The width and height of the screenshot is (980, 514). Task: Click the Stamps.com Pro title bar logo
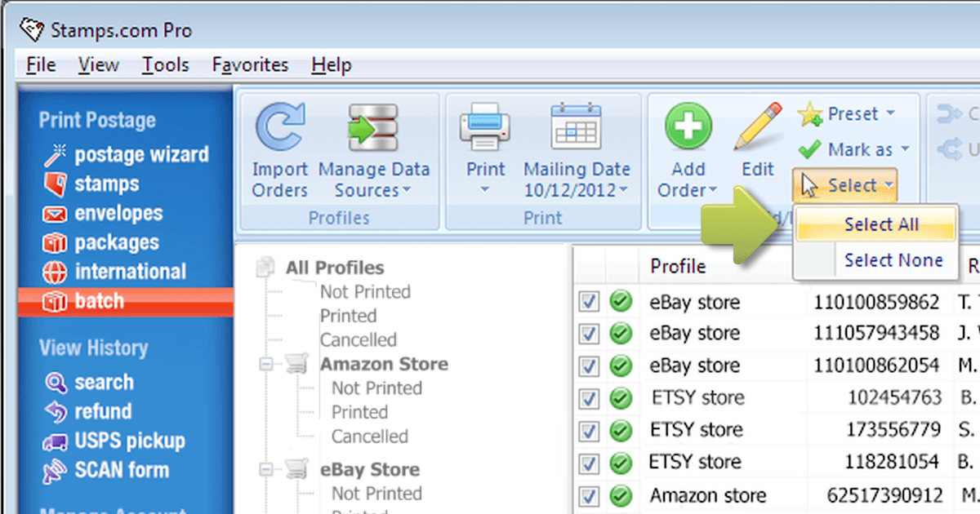pyautogui.click(x=32, y=31)
